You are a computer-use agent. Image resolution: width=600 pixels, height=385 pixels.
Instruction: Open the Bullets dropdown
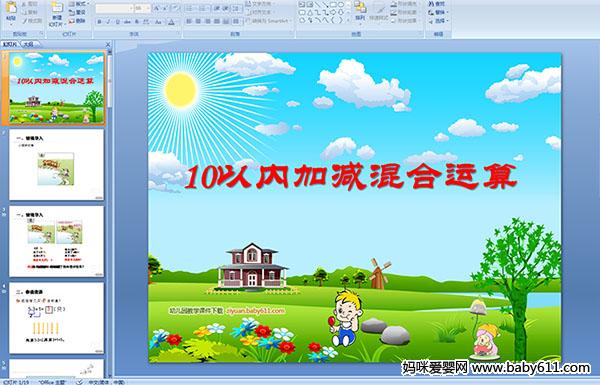pyautogui.click(x=191, y=8)
